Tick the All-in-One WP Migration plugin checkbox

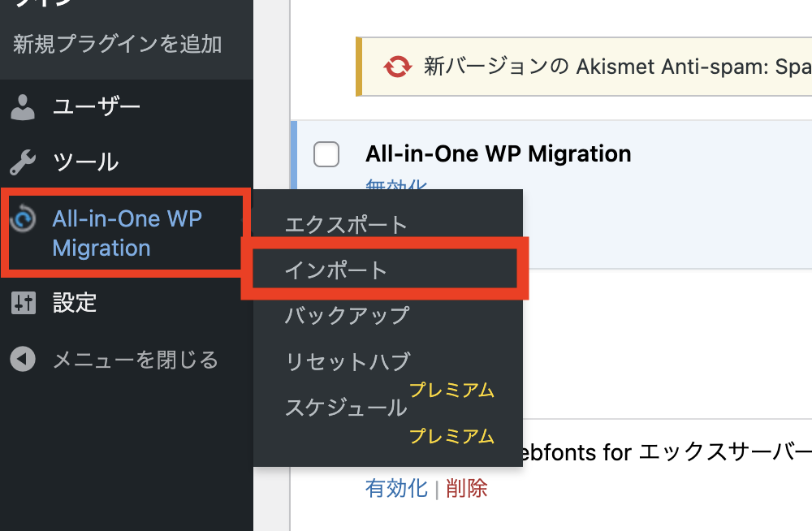(326, 154)
